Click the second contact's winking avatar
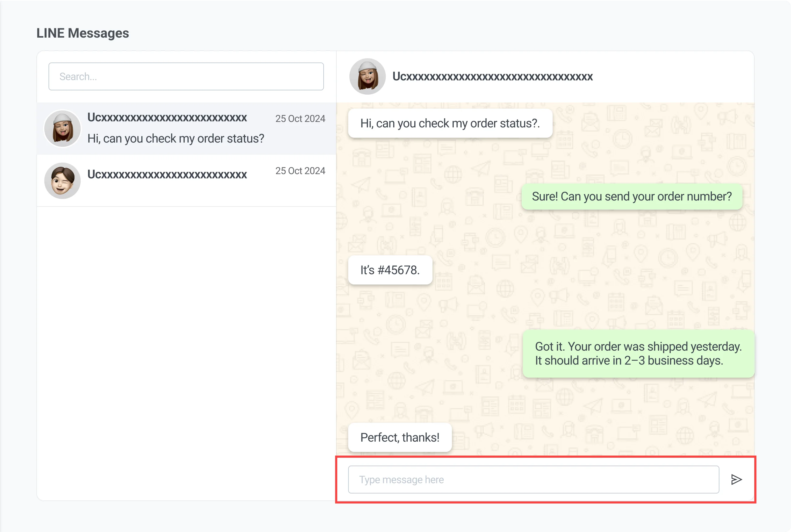The height and width of the screenshot is (532, 791). coord(62,180)
